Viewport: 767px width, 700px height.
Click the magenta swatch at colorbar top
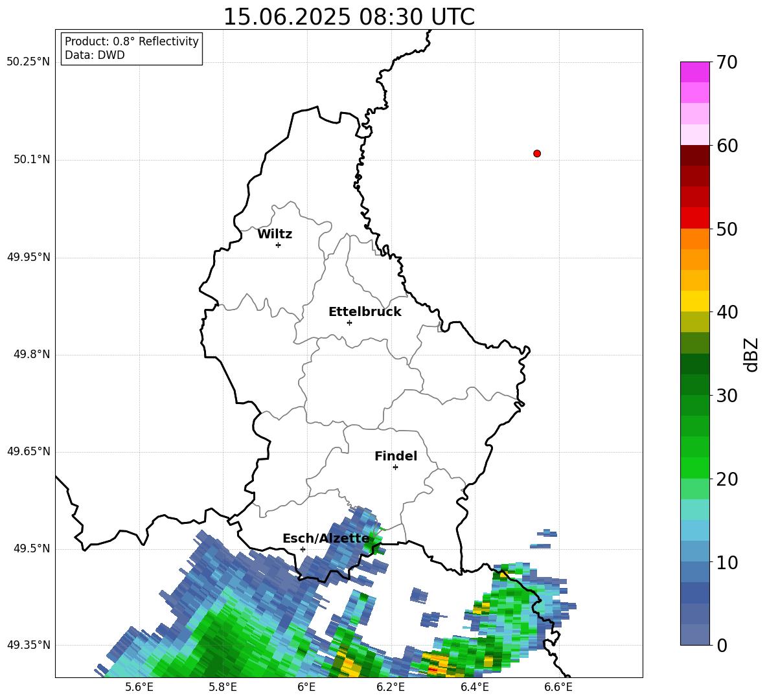coord(694,72)
